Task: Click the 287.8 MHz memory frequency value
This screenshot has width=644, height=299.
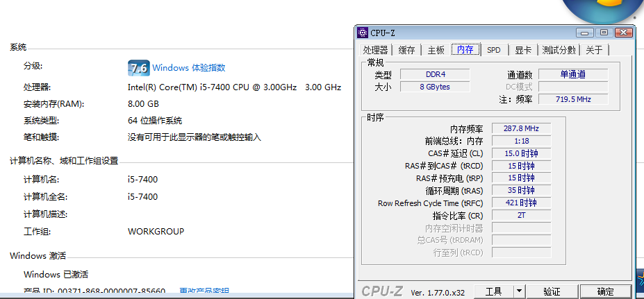Action: [521, 128]
